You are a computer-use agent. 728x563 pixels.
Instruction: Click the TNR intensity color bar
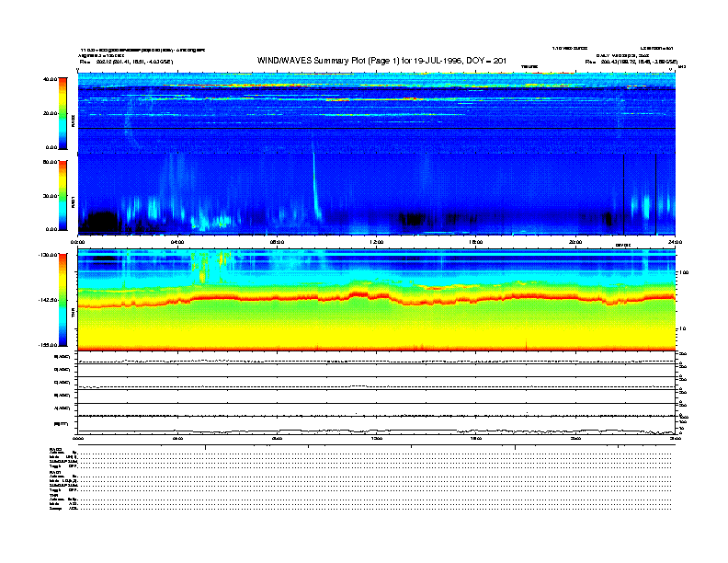coord(63,300)
